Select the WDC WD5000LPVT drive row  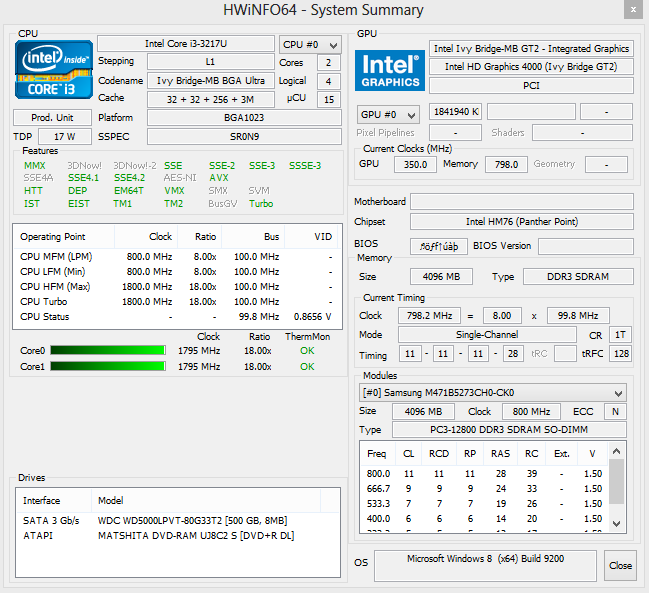click(x=178, y=521)
